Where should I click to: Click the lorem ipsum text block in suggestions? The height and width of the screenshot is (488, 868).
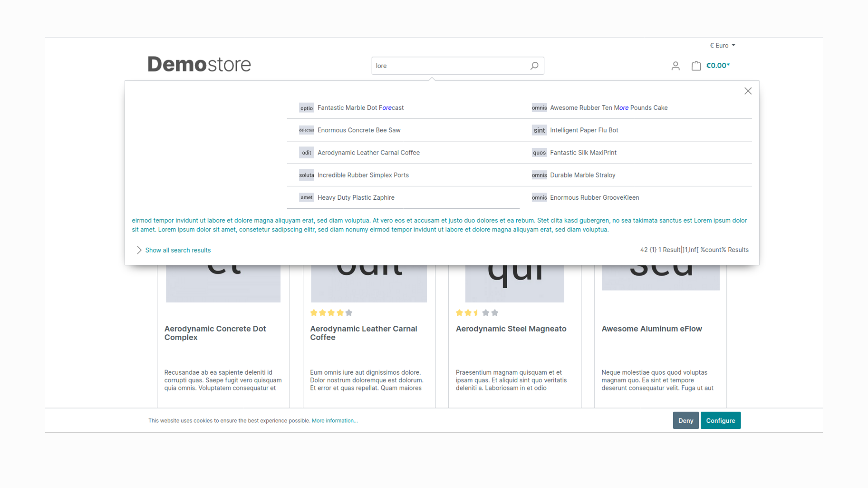(x=439, y=225)
